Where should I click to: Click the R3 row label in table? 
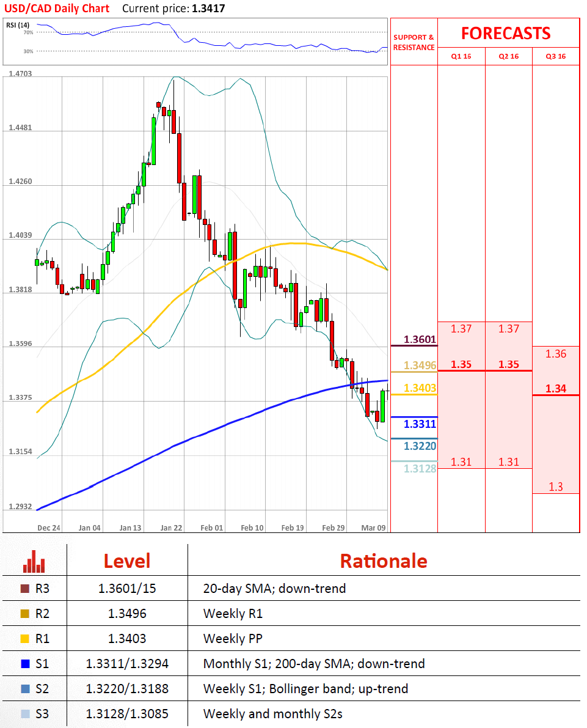coord(42,589)
